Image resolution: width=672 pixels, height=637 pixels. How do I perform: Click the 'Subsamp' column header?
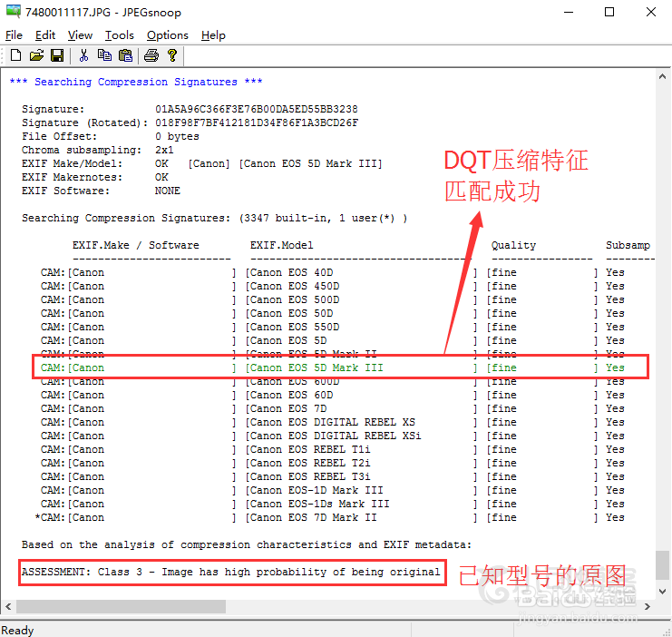click(x=628, y=245)
